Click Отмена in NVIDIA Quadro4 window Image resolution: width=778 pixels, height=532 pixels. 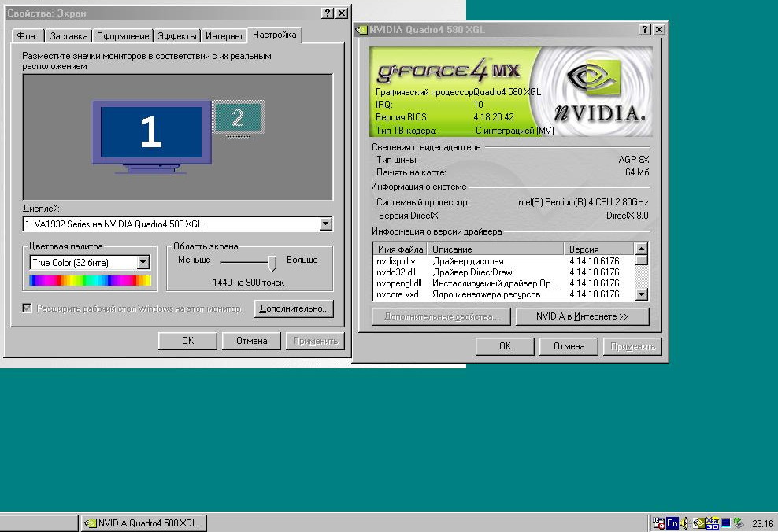tap(569, 346)
